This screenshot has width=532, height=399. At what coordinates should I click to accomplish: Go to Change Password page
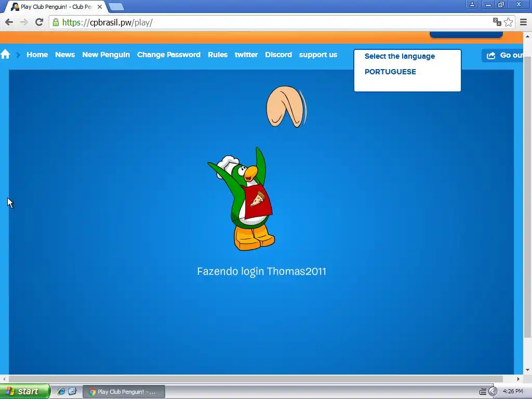tap(169, 55)
